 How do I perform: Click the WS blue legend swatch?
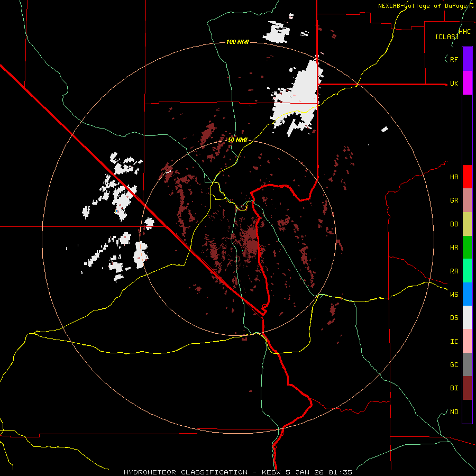click(467, 294)
